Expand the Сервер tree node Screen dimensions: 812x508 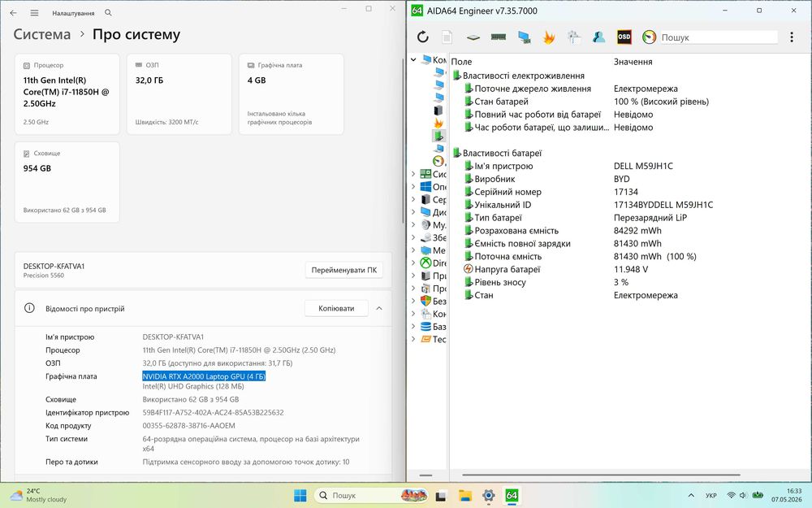click(x=413, y=199)
